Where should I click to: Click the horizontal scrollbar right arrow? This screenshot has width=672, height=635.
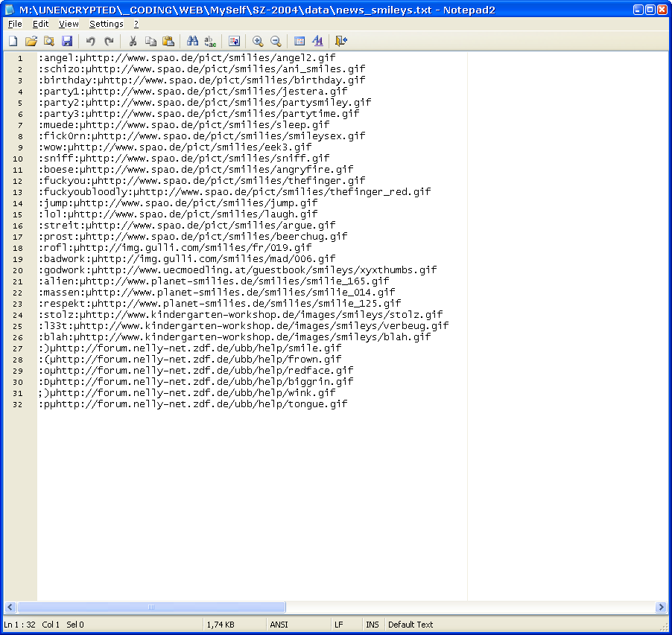point(661,607)
